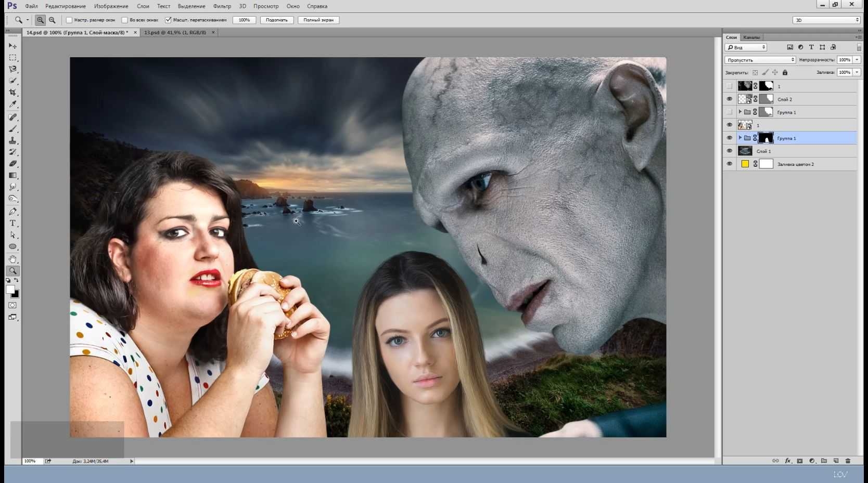Hide the 'Слой 1' layer

tap(729, 151)
